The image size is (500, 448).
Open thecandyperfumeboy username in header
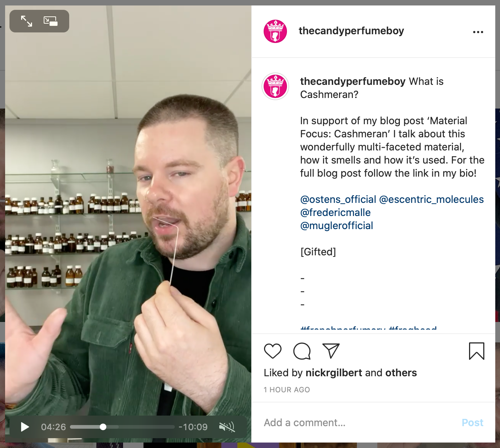coord(351,31)
